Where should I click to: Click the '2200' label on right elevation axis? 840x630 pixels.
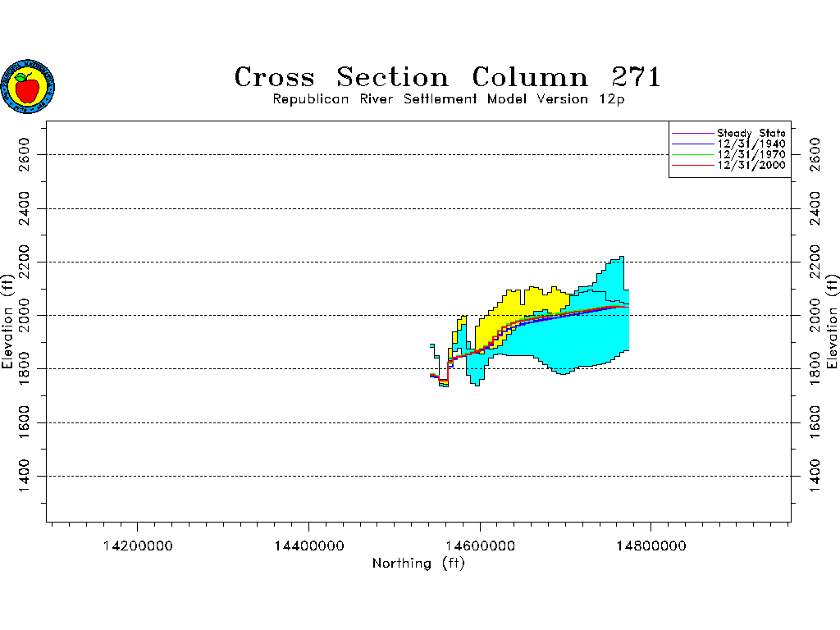point(815,262)
